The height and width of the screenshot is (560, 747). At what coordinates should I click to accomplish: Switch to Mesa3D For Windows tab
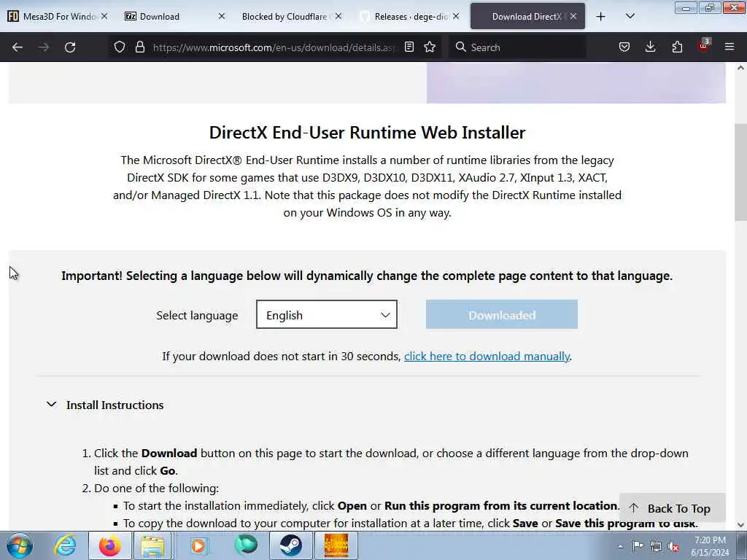[x=57, y=17]
